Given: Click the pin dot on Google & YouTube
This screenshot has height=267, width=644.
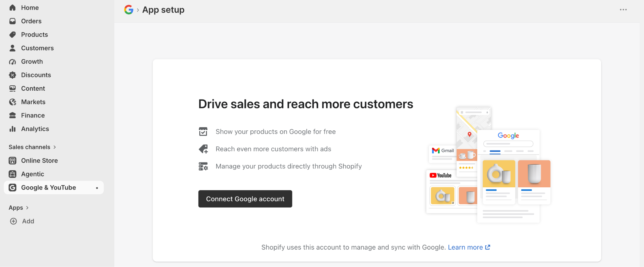Looking at the screenshot, I should pos(97,188).
